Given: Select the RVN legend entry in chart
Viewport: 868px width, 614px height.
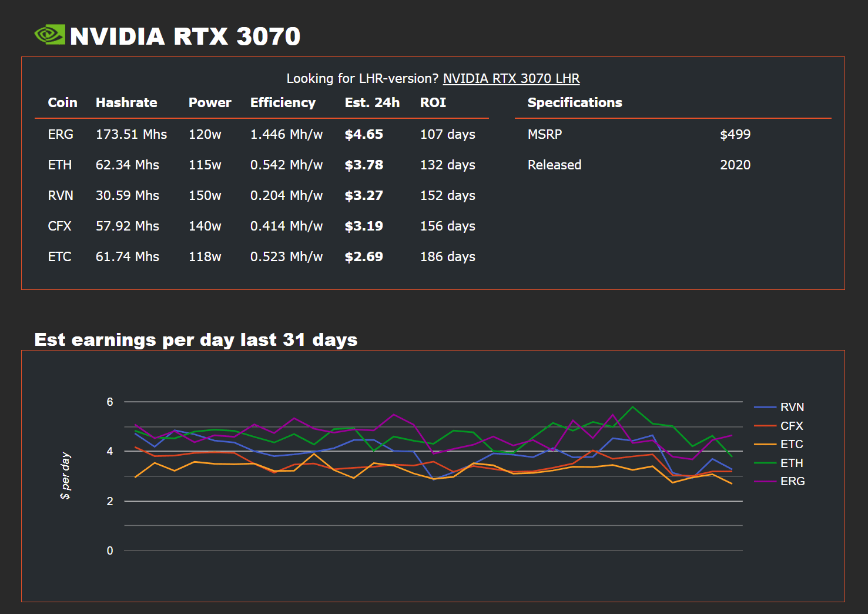Looking at the screenshot, I should 779,407.
